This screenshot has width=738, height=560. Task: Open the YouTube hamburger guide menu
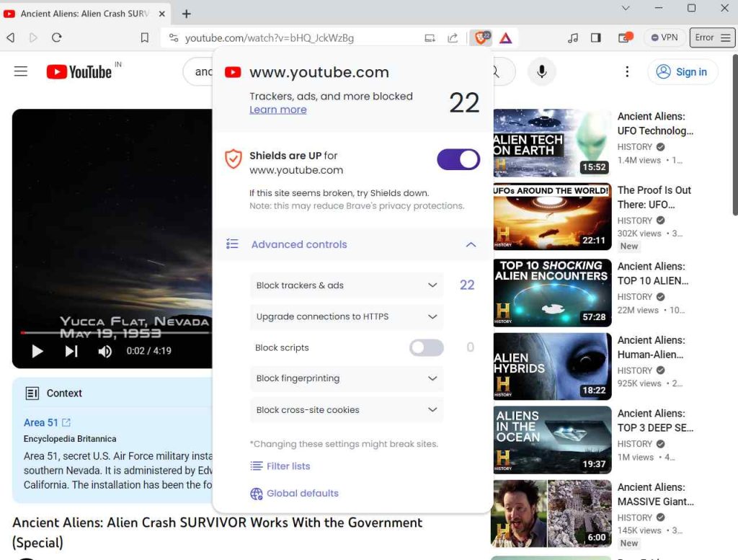click(x=21, y=71)
